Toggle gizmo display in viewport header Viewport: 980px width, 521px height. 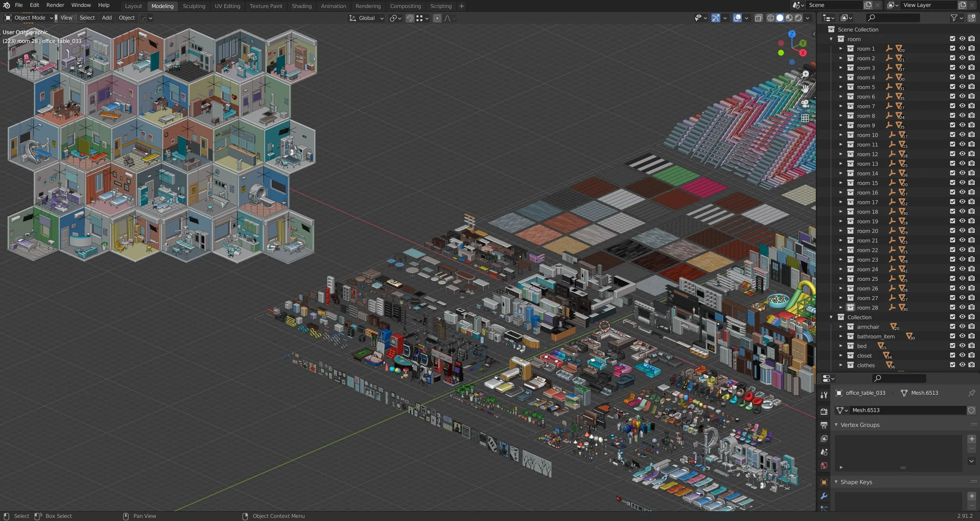(716, 18)
